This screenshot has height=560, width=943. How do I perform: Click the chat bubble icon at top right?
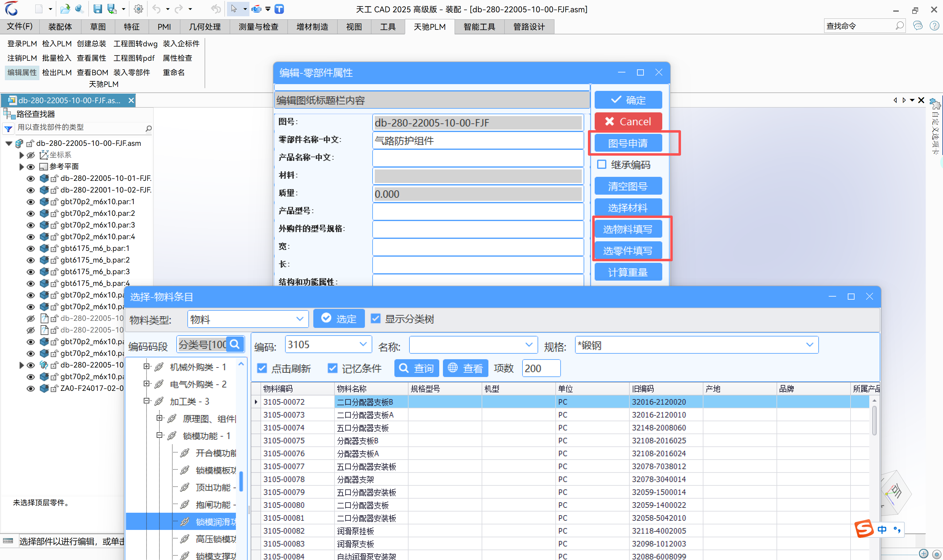(917, 26)
